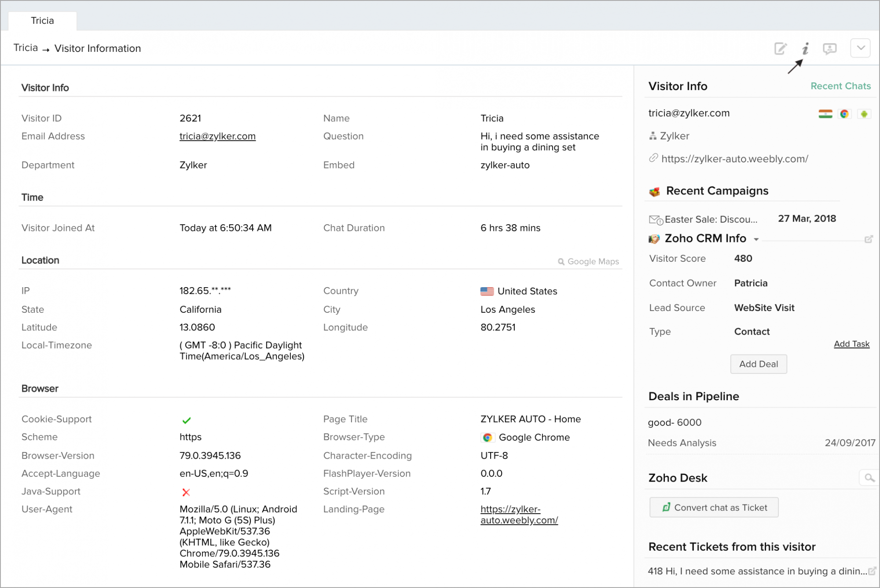Open the Landing-Page zylker-auto.weebly.com link
The width and height of the screenshot is (880, 588).
click(519, 515)
